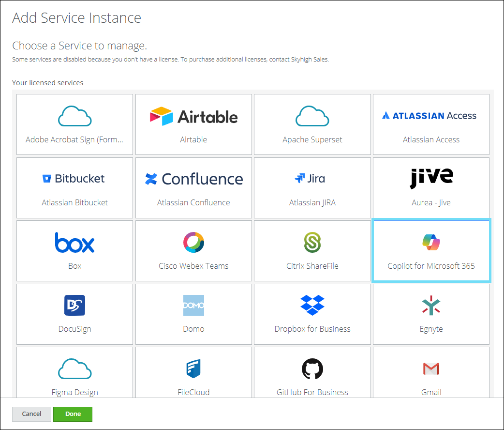This screenshot has width=504, height=430.
Task: Click the Bitbucket logo
Action: pos(74,178)
